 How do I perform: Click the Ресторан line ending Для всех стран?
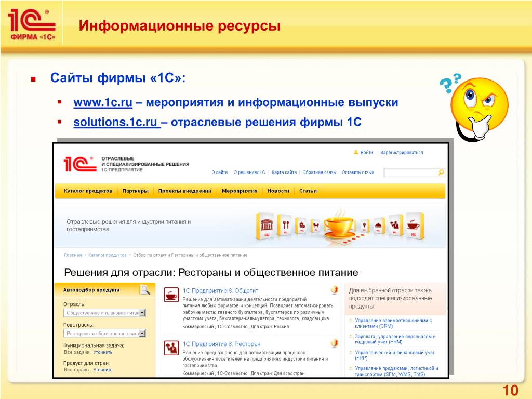click(x=244, y=373)
